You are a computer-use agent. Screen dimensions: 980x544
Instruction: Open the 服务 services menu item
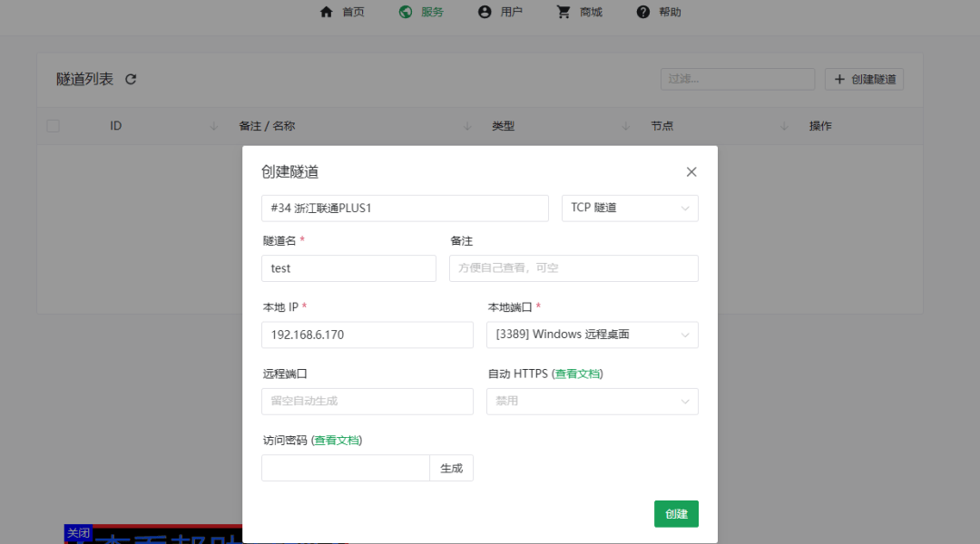(x=421, y=12)
